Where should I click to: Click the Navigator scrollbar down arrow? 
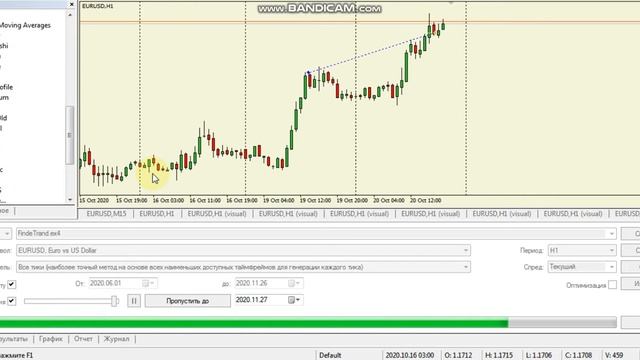[x=70, y=200]
